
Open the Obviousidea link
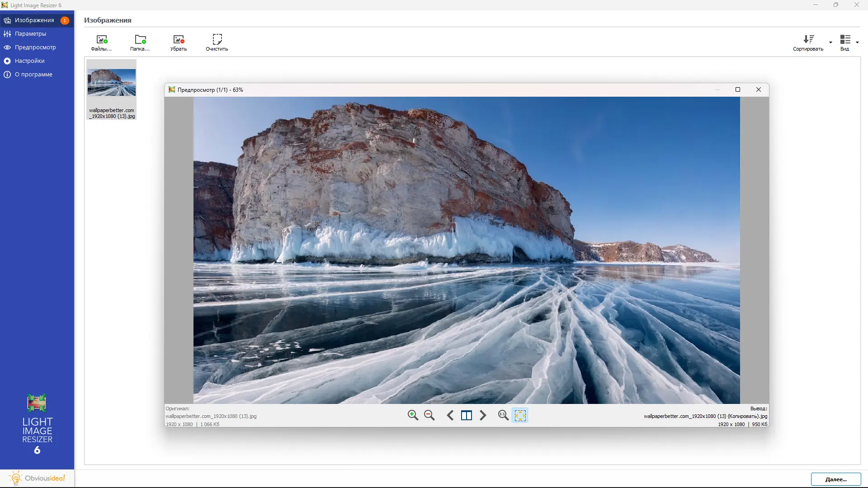(x=37, y=478)
